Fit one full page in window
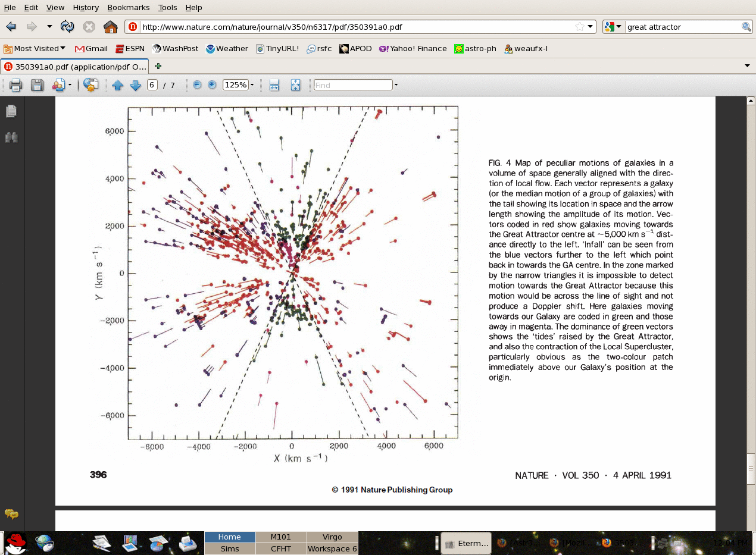 click(x=295, y=85)
